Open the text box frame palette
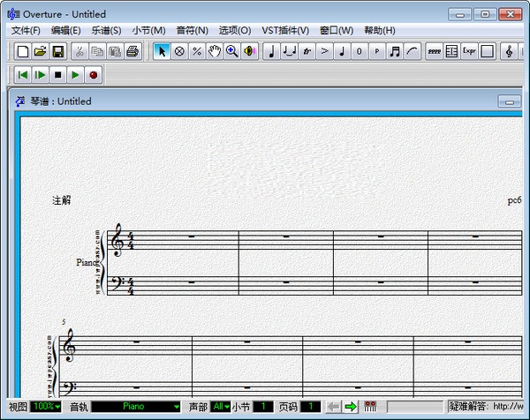The width and height of the screenshot is (530, 420). pyautogui.click(x=487, y=52)
